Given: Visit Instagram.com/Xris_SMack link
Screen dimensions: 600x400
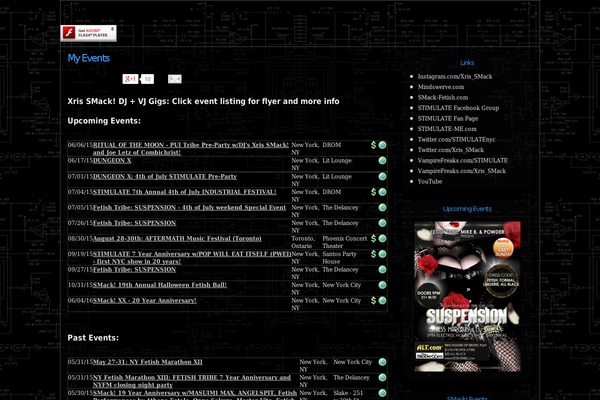Looking at the screenshot, I should tap(455, 77).
